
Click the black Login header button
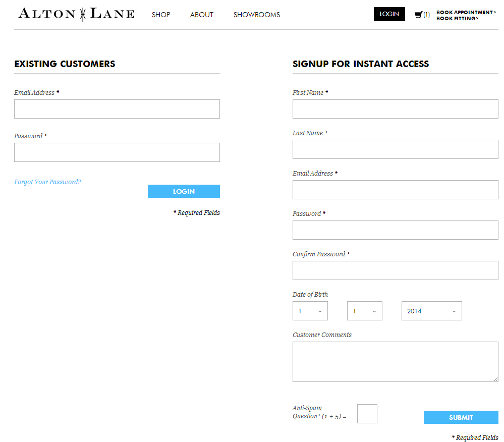(x=389, y=14)
